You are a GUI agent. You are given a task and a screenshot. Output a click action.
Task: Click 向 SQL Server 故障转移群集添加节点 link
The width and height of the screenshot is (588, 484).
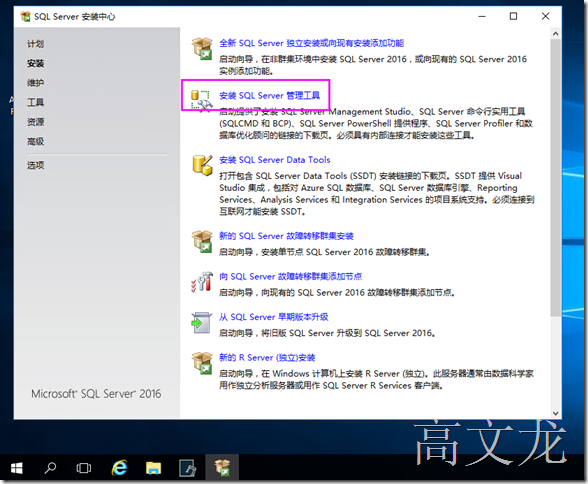click(291, 276)
